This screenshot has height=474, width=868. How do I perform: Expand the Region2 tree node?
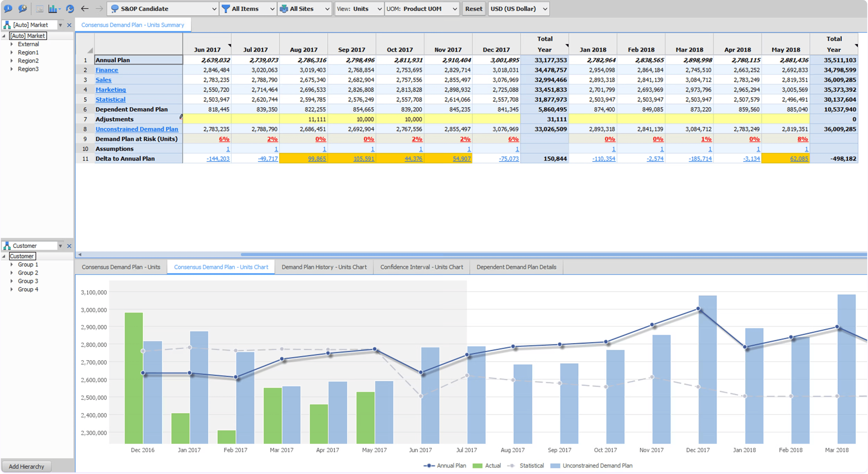12,61
